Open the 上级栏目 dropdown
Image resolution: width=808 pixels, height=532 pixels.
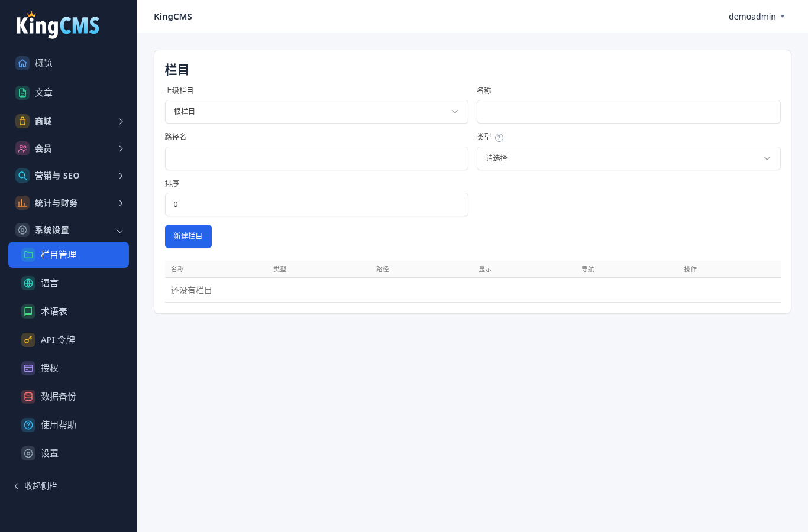[316, 112]
